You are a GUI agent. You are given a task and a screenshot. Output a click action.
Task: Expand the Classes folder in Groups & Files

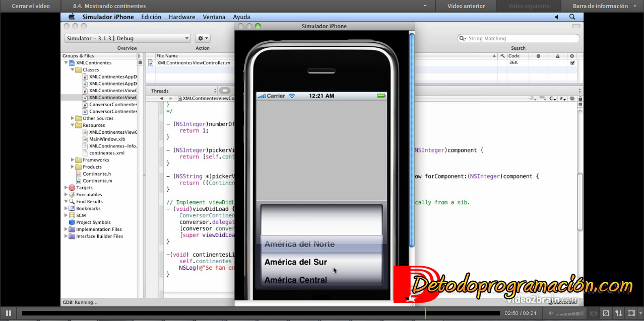74,69
